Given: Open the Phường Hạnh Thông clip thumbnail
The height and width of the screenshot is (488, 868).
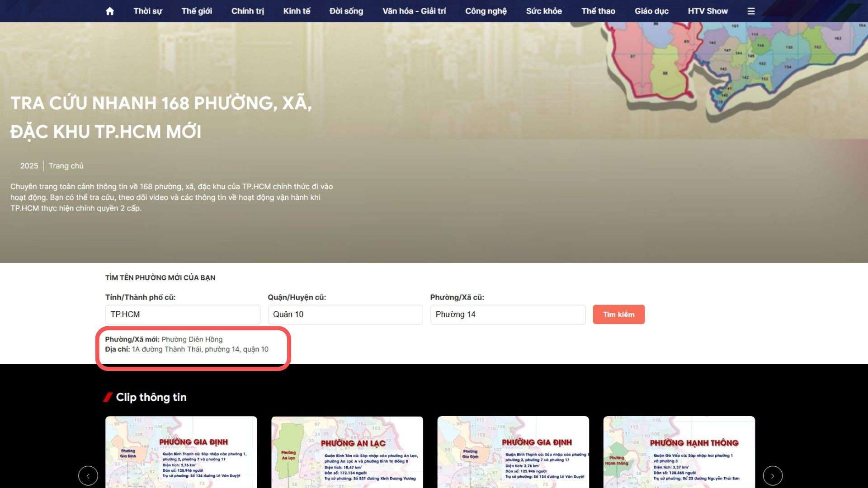Looking at the screenshot, I should pos(679,452).
